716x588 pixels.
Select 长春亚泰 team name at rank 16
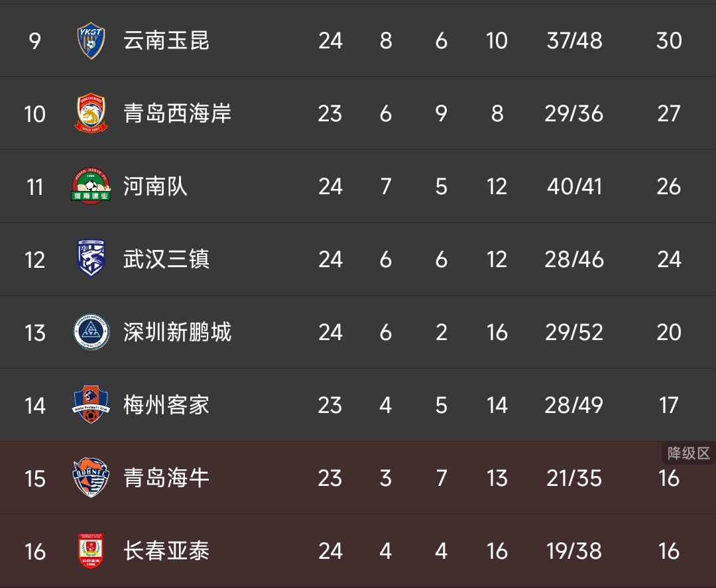[166, 551]
